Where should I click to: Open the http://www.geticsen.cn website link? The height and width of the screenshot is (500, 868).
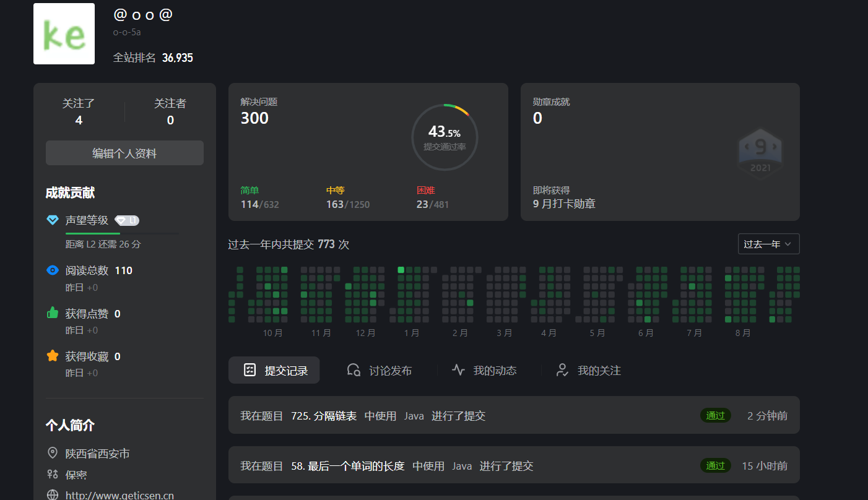pyautogui.click(x=119, y=495)
